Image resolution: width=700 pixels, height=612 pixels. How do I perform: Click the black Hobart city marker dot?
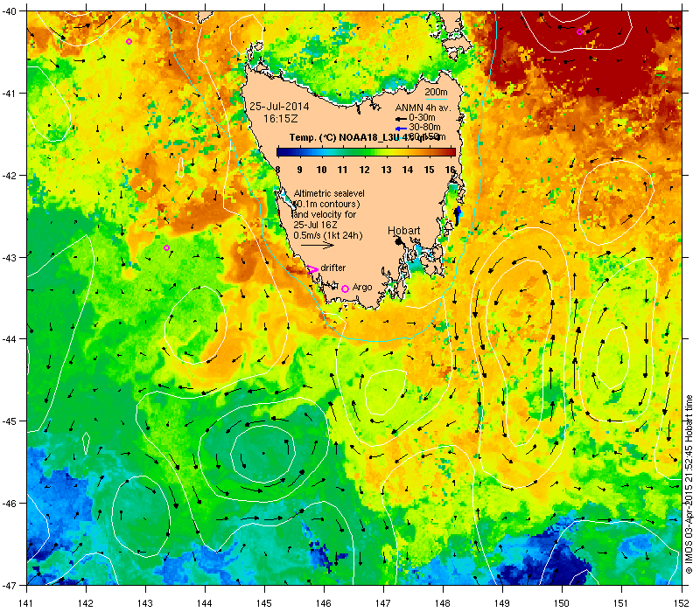click(x=399, y=241)
